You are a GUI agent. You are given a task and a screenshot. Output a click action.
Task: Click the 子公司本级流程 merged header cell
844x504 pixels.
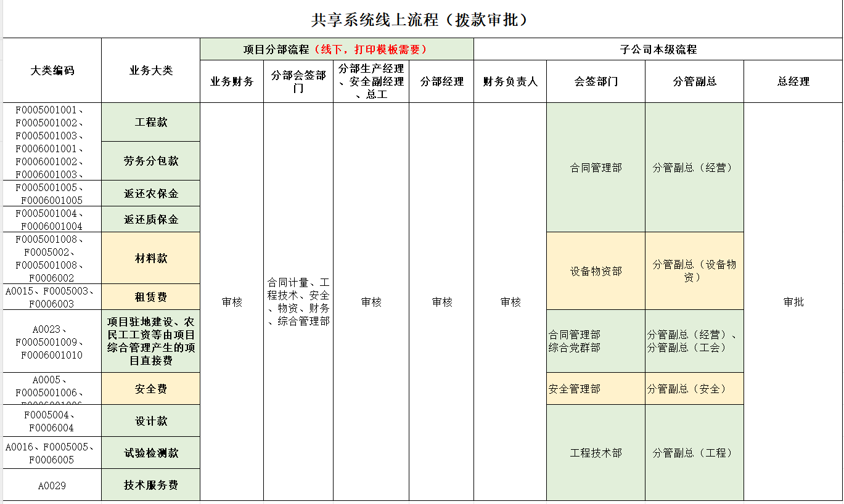tap(658, 49)
